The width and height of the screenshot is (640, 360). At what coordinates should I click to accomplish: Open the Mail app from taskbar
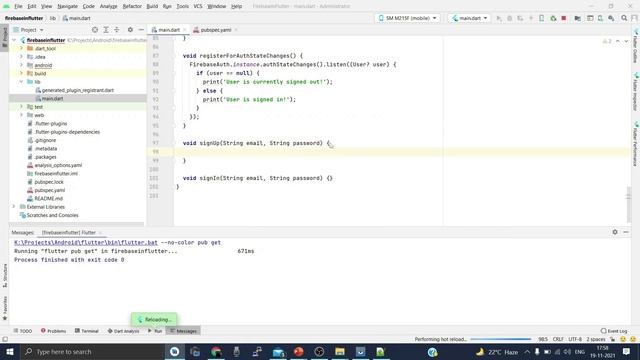(278, 351)
